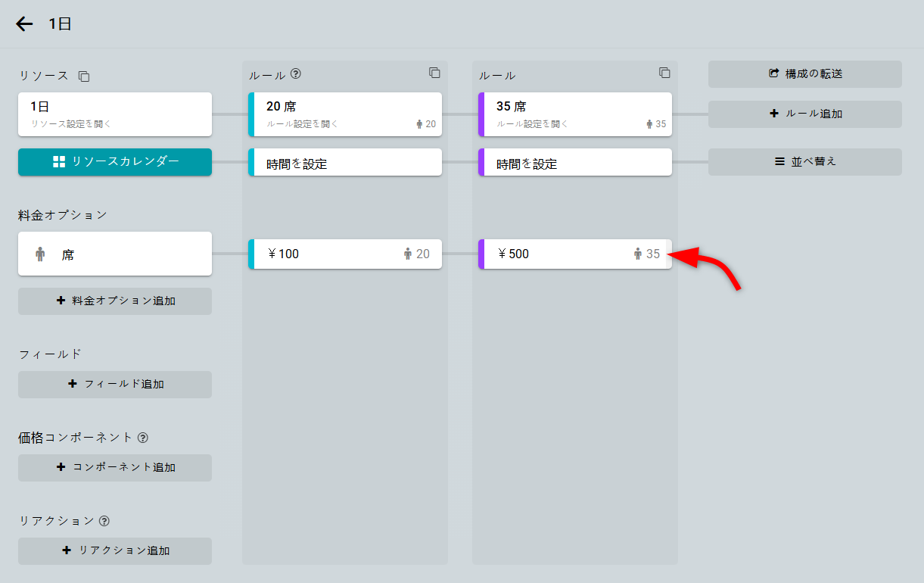
Task: Open the リソースカレンダー
Action: pos(115,162)
